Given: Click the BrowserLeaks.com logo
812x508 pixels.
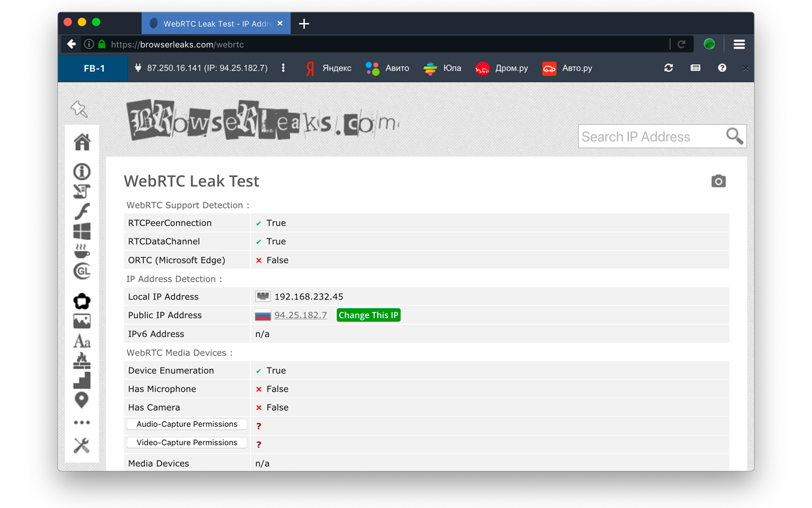Looking at the screenshot, I should tap(262, 120).
